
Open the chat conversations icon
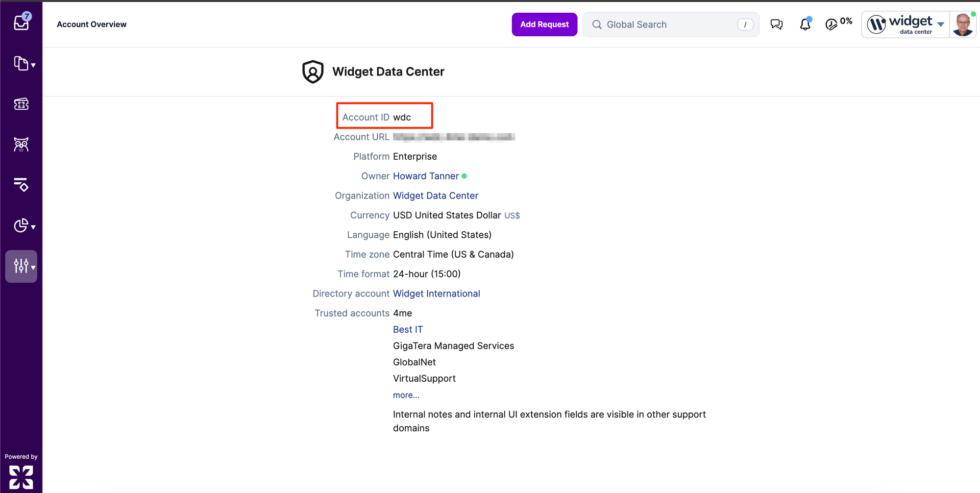point(777,25)
